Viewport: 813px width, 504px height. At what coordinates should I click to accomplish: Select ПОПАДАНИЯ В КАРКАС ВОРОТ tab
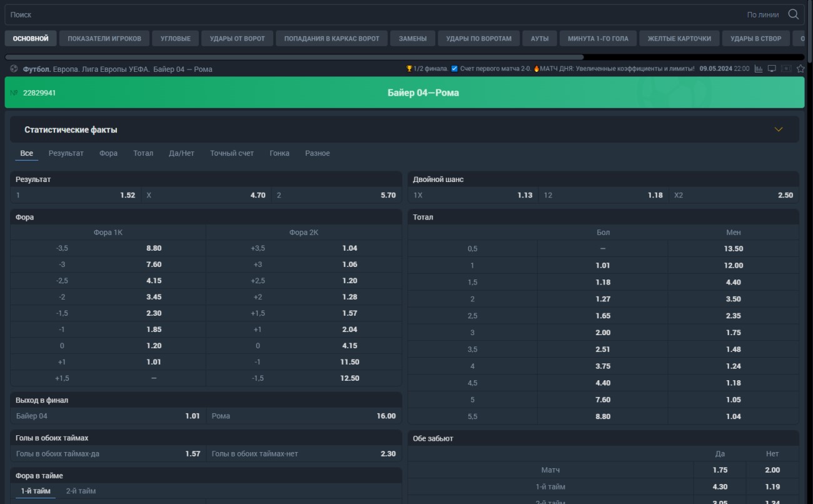tap(332, 38)
